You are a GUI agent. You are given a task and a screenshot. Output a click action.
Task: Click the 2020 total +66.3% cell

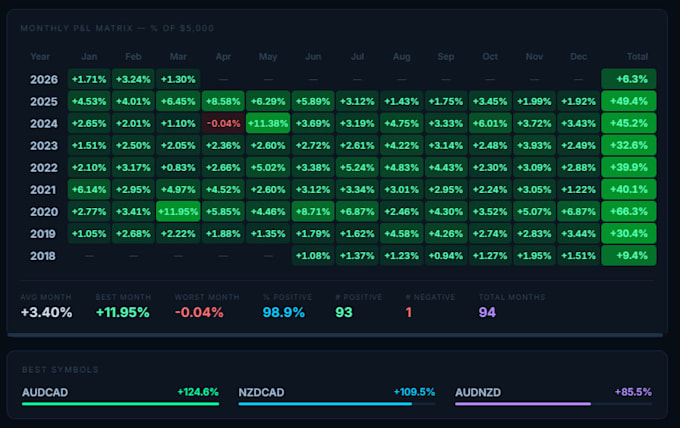[628, 212]
